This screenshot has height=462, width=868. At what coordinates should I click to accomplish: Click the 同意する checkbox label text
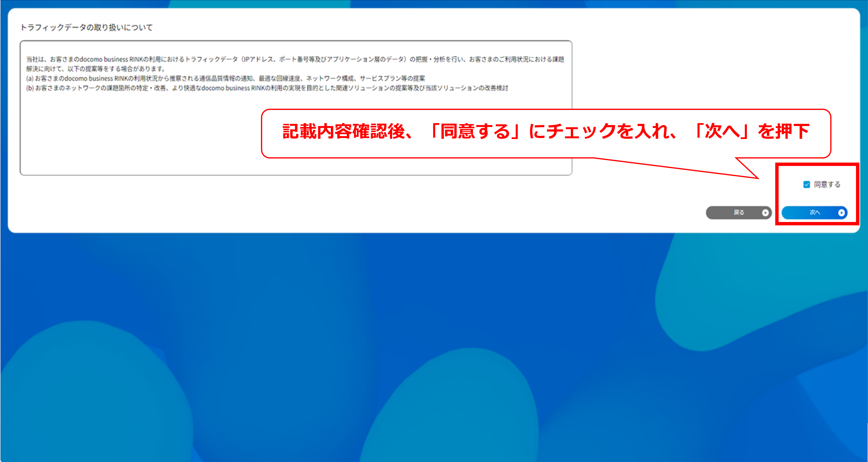click(x=827, y=184)
